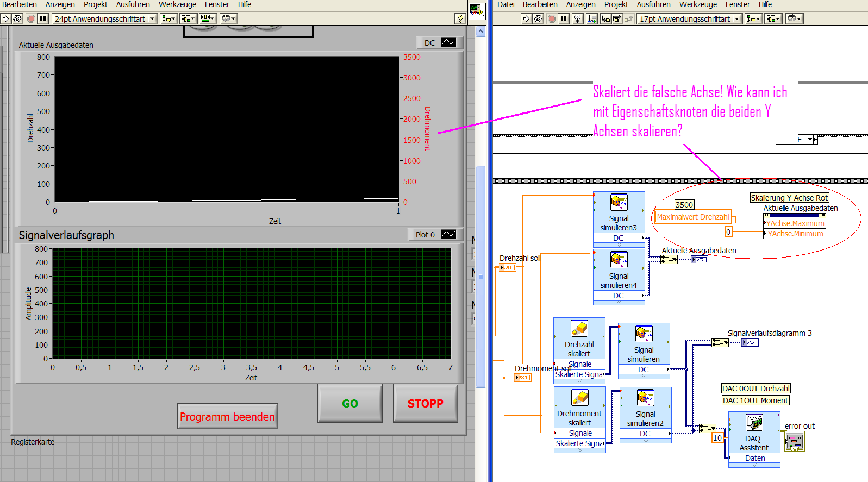The image size is (868, 482).
Task: Click Run Continuously on front panel toolbar
Action: tap(17, 18)
